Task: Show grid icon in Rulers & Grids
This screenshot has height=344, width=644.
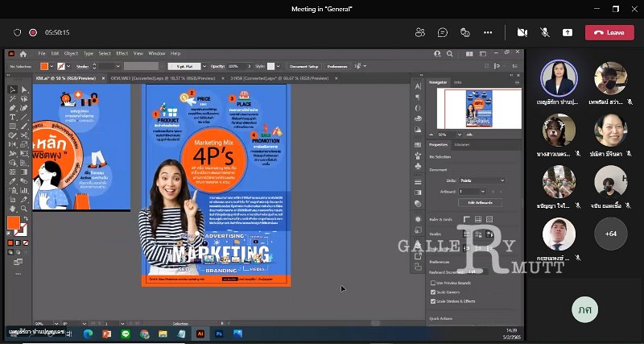Action: [478, 219]
